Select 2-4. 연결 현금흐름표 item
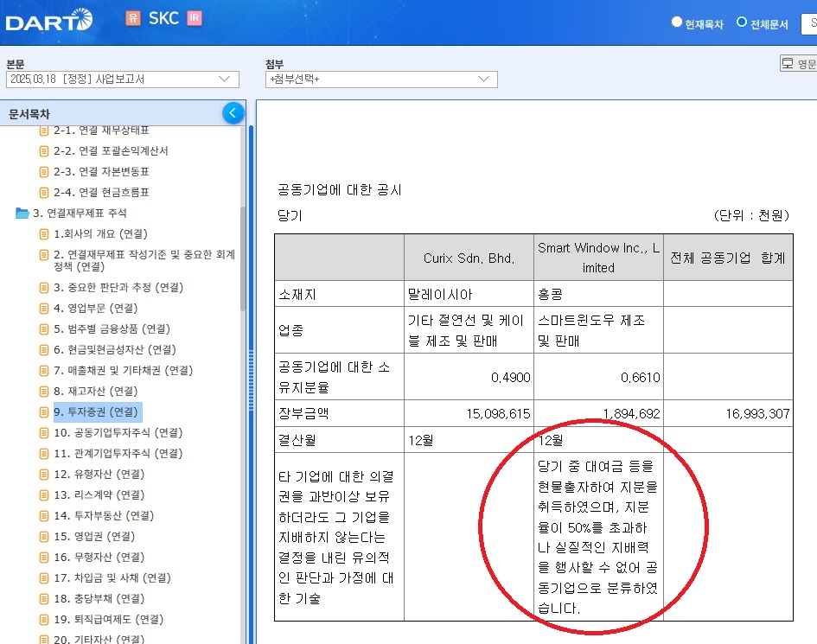 tap(101, 192)
